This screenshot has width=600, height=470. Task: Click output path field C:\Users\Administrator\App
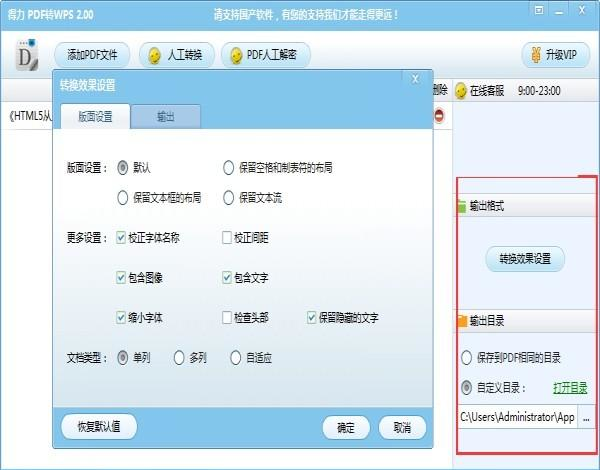coord(517,417)
